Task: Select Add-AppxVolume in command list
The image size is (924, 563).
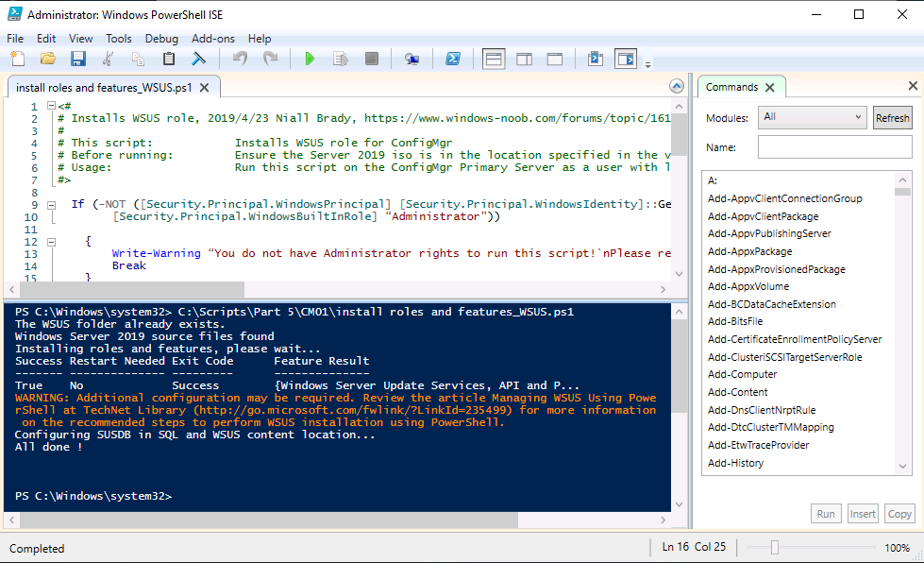Action: (x=748, y=286)
